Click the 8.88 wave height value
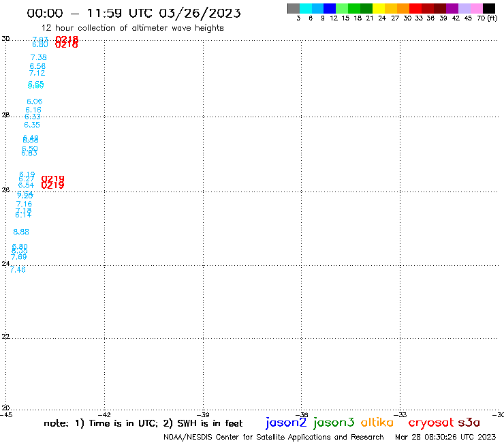Screen dimensions: 504x443 pyautogui.click(x=21, y=232)
